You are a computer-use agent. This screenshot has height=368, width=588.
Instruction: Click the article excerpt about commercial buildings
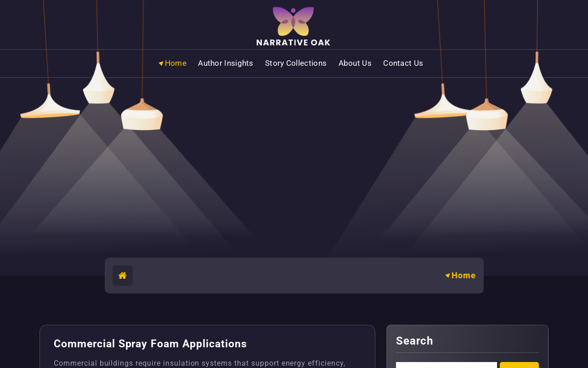[x=199, y=363]
